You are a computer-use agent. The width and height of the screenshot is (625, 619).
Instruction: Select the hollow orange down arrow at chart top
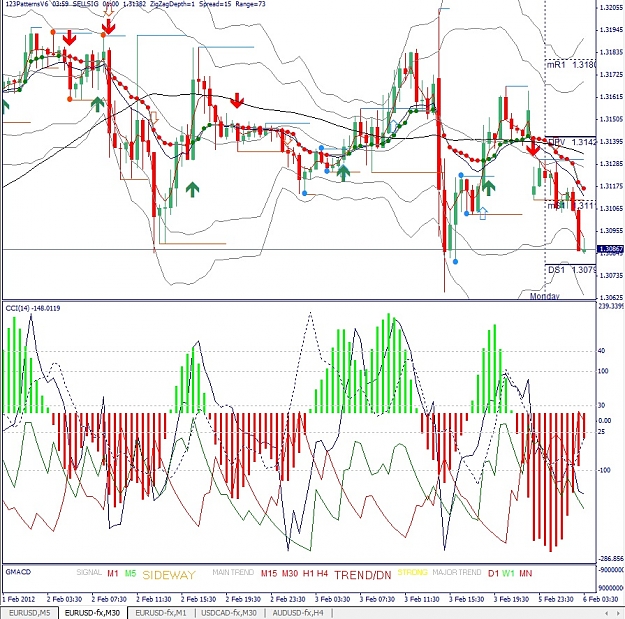point(108,11)
